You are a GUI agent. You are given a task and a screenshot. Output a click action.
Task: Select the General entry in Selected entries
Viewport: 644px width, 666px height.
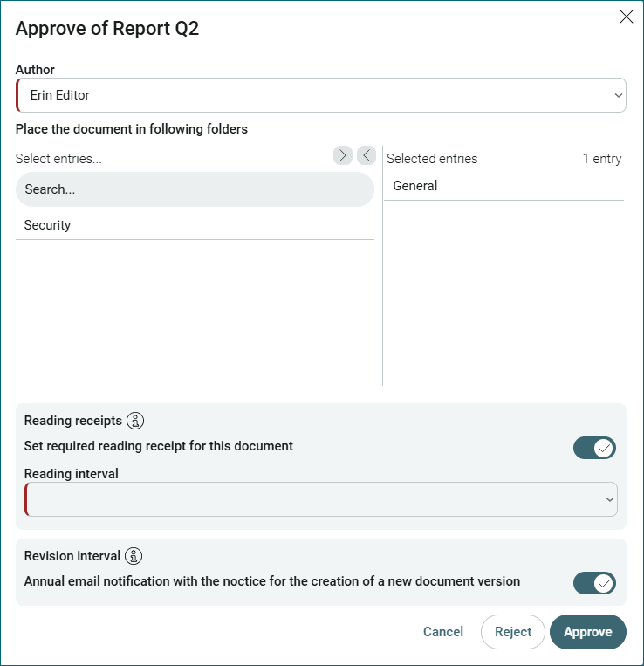(x=504, y=186)
